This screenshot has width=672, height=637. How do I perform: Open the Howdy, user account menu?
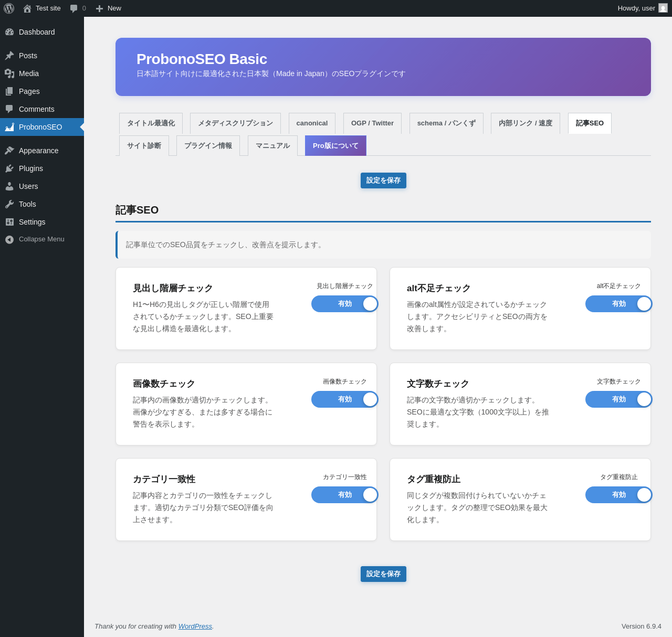coord(642,8)
